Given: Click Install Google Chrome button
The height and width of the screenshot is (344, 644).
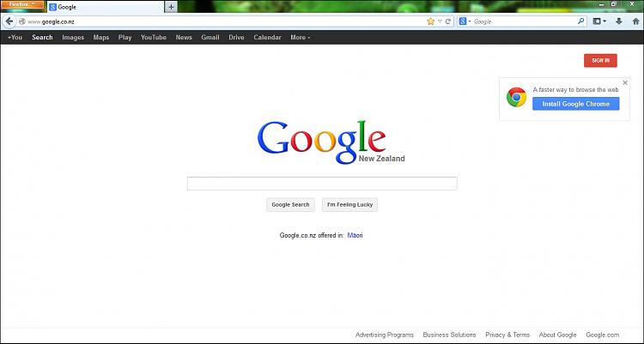Looking at the screenshot, I should 576,104.
